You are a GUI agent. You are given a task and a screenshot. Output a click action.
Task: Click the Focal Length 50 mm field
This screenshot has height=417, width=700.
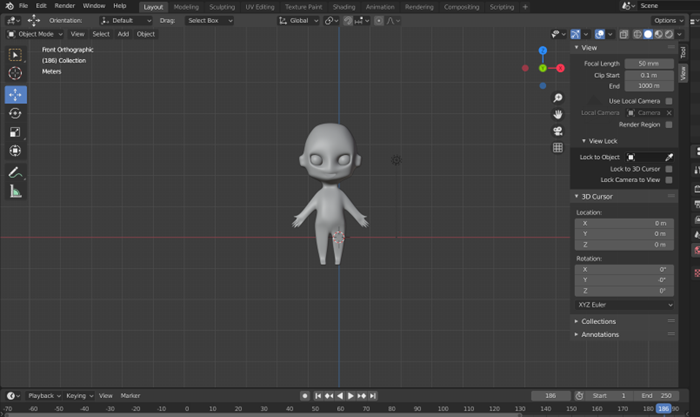(x=649, y=63)
